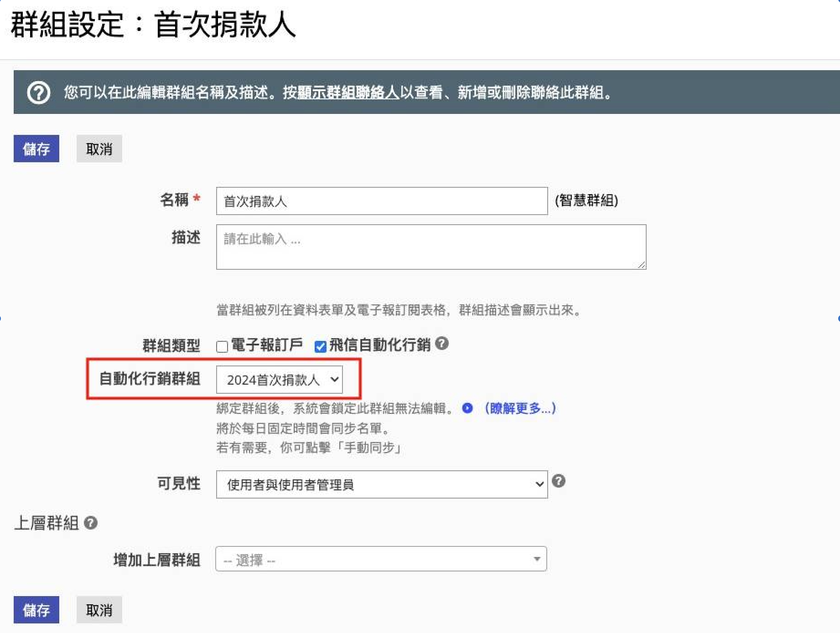Click the text 若有需要，你可點擊「手動同步」

click(309, 448)
